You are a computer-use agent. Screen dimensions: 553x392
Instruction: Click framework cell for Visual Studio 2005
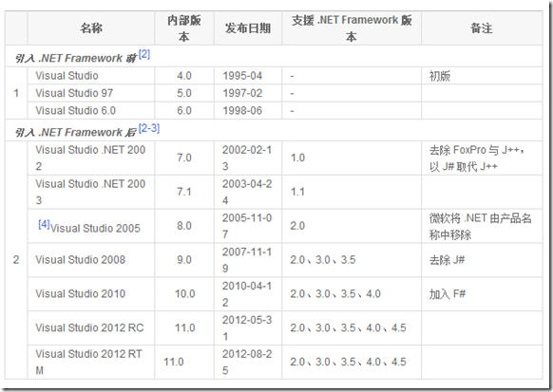[x=352, y=226]
